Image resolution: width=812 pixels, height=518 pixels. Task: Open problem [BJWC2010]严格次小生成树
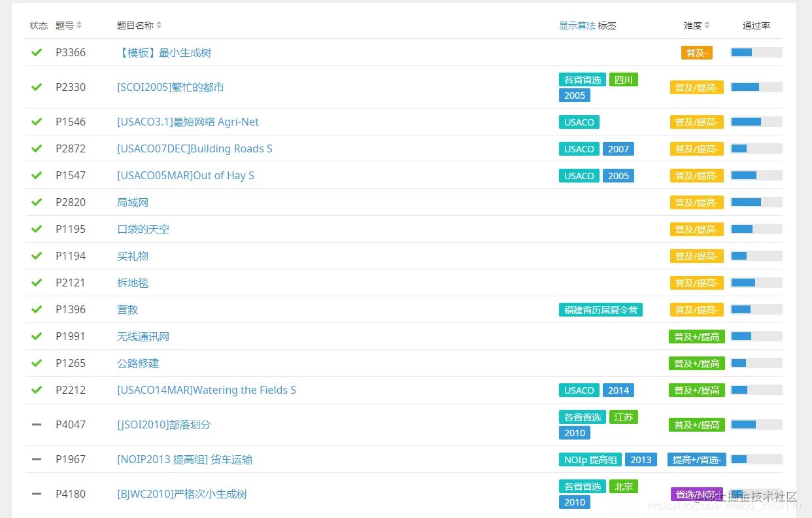point(182,494)
